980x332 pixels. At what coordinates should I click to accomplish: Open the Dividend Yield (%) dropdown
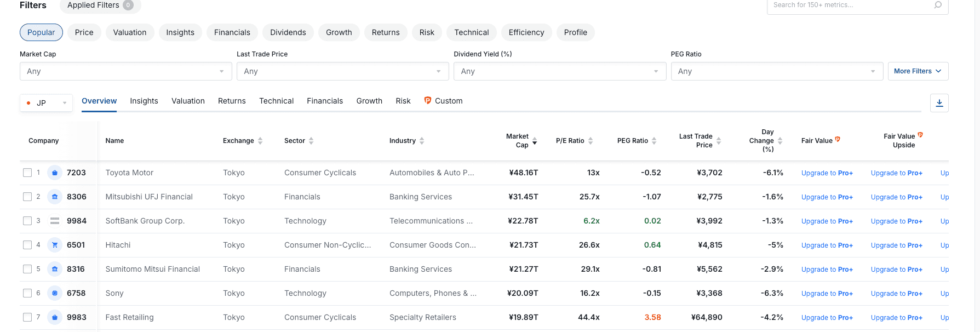[559, 71]
